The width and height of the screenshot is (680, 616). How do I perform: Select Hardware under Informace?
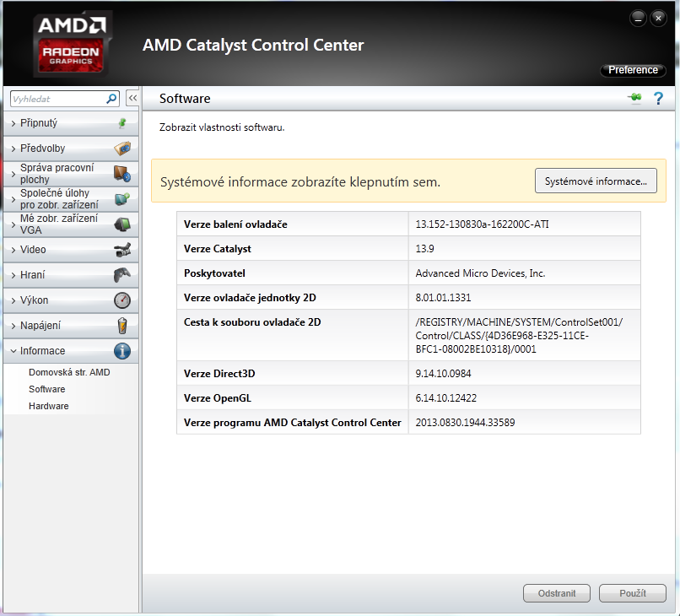coord(49,406)
